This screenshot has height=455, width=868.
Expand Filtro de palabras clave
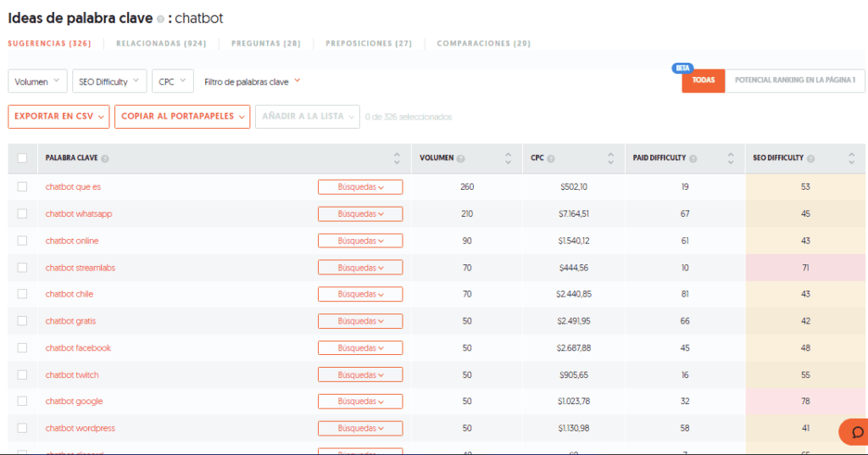tap(252, 82)
